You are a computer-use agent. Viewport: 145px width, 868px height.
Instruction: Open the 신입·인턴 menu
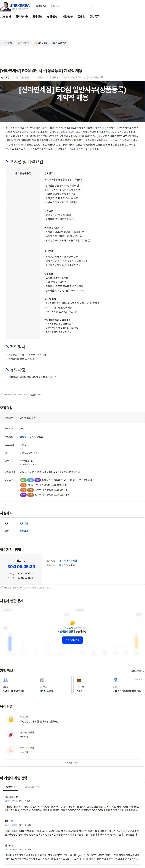point(52,16)
